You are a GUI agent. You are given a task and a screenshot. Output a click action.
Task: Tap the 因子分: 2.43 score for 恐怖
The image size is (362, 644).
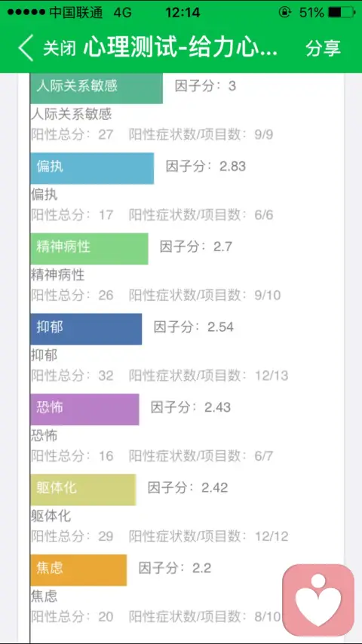(191, 407)
